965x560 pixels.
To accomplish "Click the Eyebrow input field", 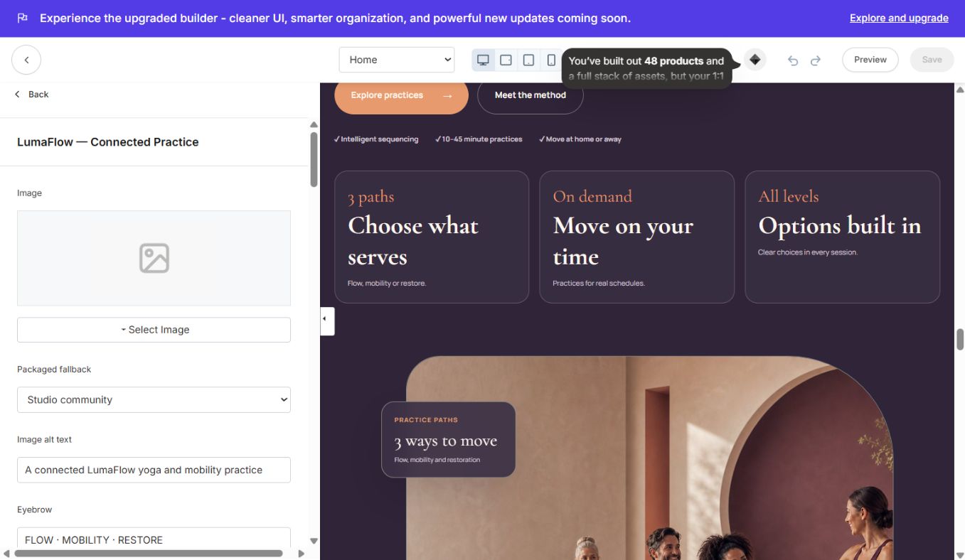I will tap(154, 538).
